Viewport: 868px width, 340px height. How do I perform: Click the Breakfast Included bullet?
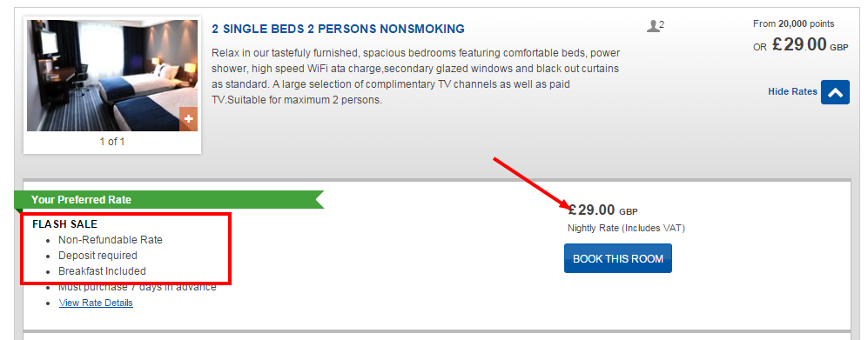tap(102, 271)
